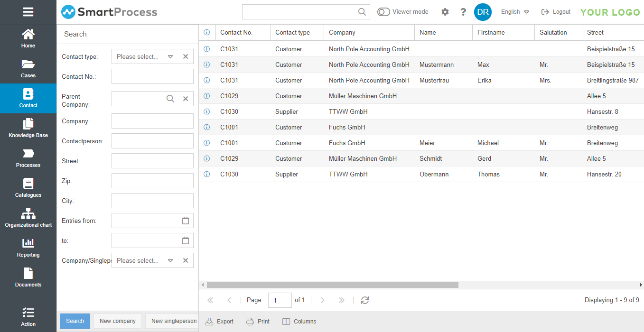Click the Zip input field
644x332 pixels.
152,181
